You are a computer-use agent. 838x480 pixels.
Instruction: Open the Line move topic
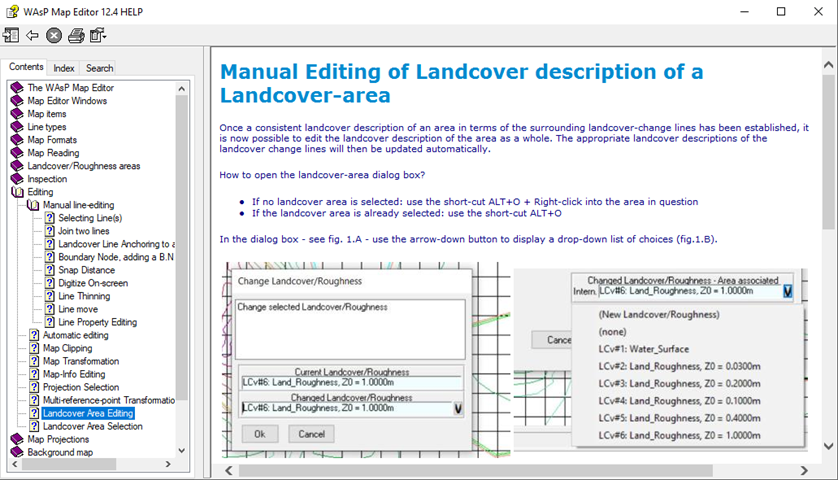[x=78, y=309]
